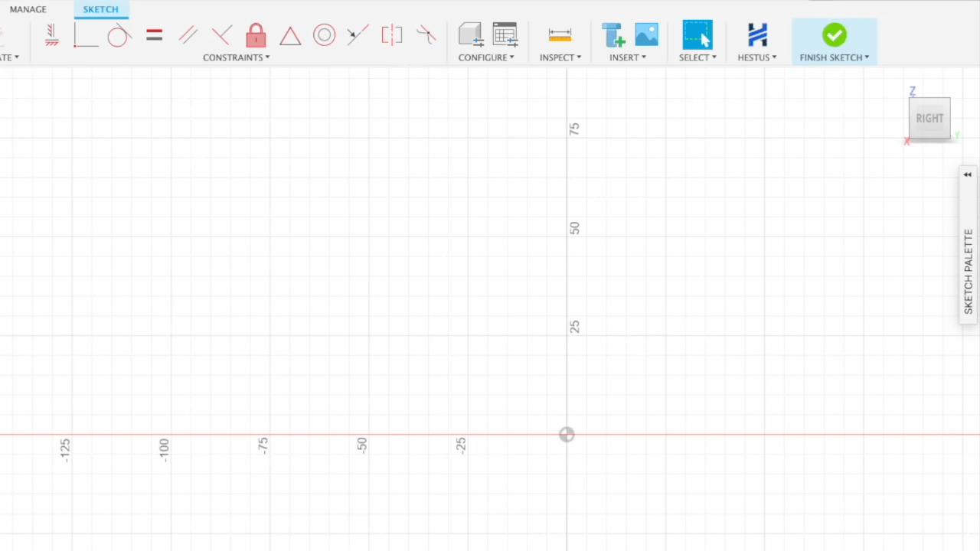This screenshot has width=980, height=551.
Task: Switch to the MANAGE tab
Action: tap(28, 9)
